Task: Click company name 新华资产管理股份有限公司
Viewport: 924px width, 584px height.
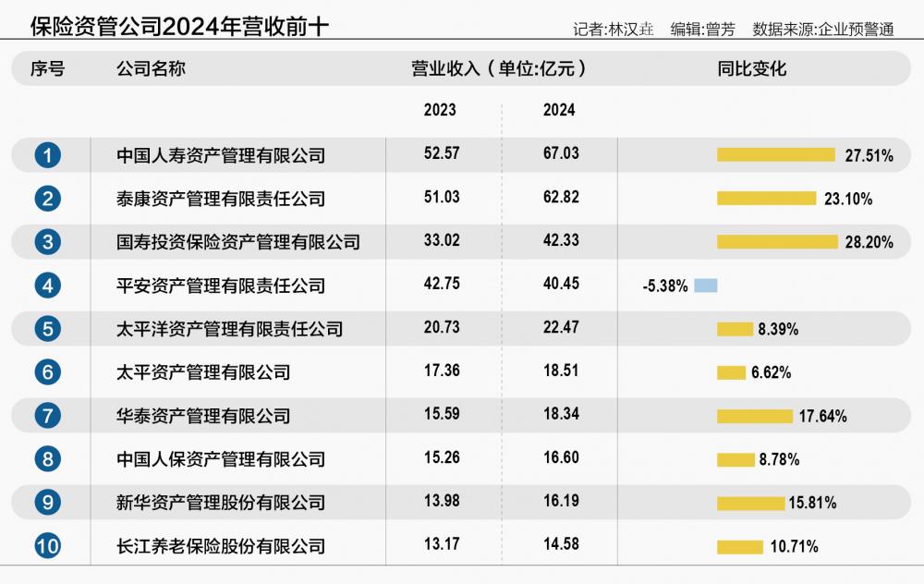Action: (221, 503)
